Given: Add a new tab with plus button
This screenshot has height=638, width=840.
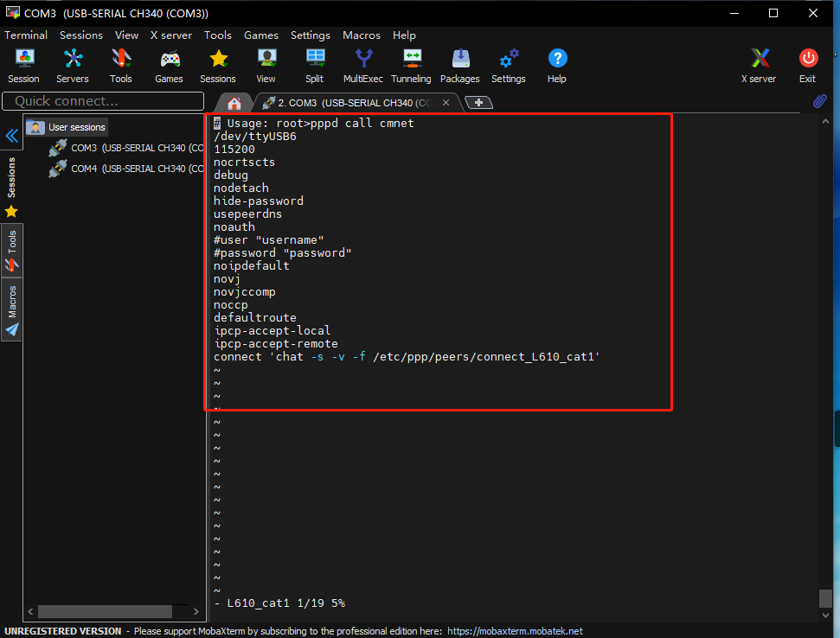Looking at the screenshot, I should pos(478,102).
